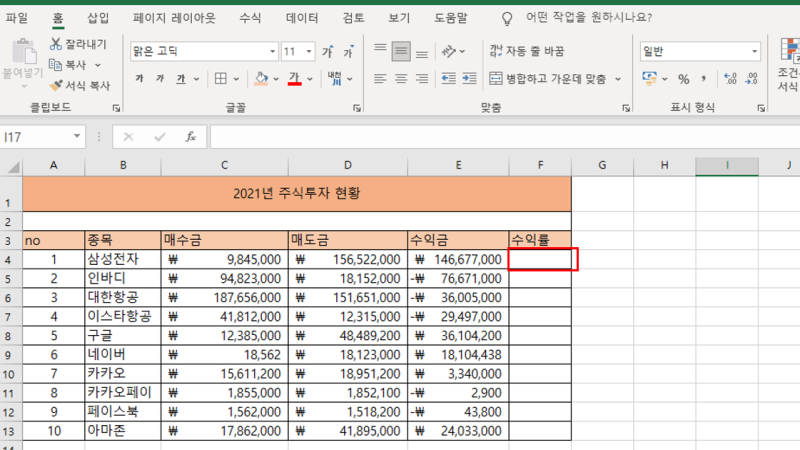
Task: Toggle bold 가 formatting
Action: point(139,79)
